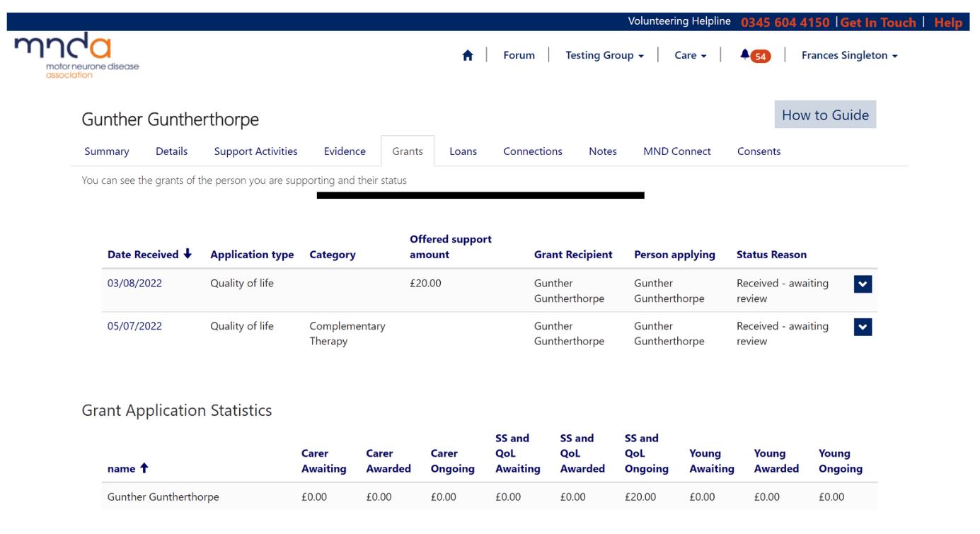
Task: Open the Care dropdown menu
Action: point(690,55)
